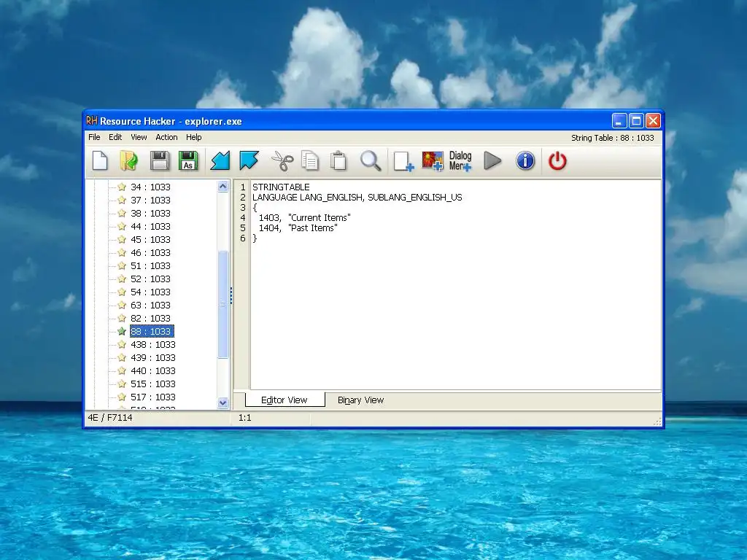
Task: Select tree item 38 : 1033
Action: pos(150,214)
